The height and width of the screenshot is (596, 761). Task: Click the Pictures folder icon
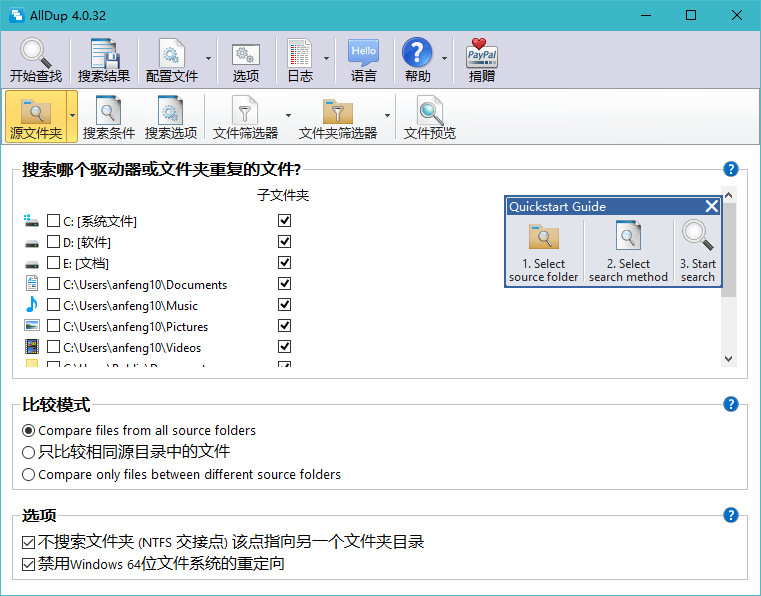pyautogui.click(x=32, y=325)
